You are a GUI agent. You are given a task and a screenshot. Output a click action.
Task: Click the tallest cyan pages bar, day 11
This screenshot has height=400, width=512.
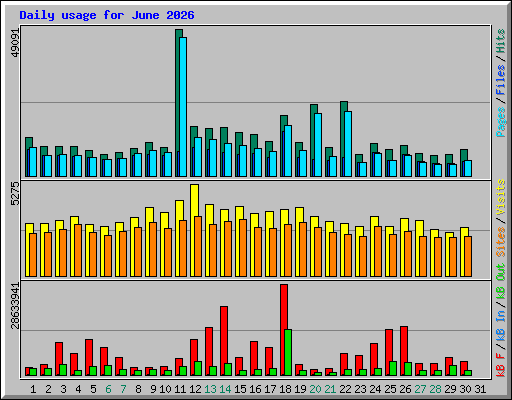click(183, 107)
